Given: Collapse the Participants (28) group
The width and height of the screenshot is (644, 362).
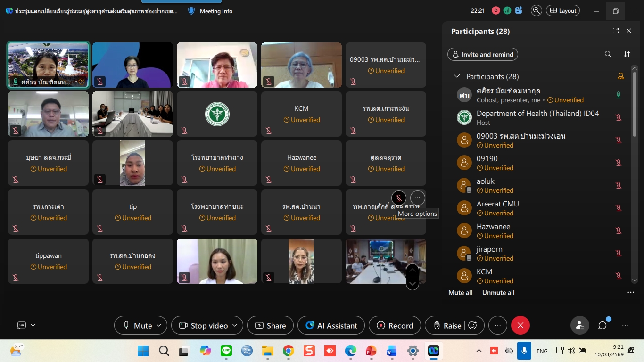Looking at the screenshot, I should point(456,76).
